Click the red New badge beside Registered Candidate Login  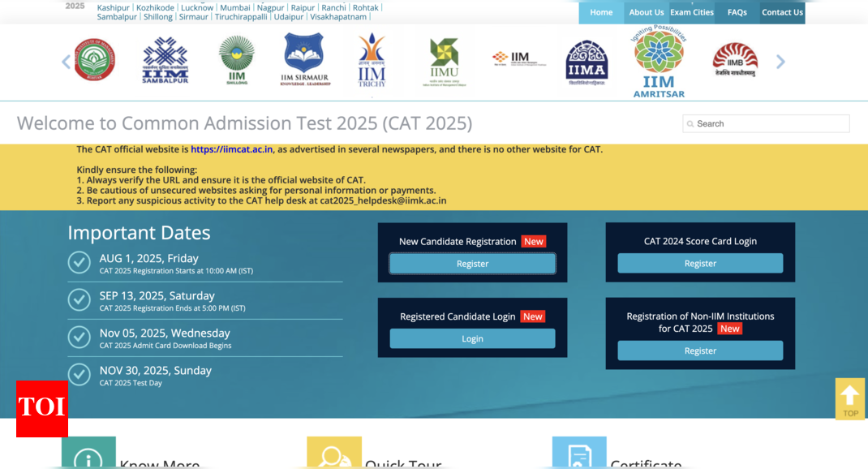click(532, 316)
